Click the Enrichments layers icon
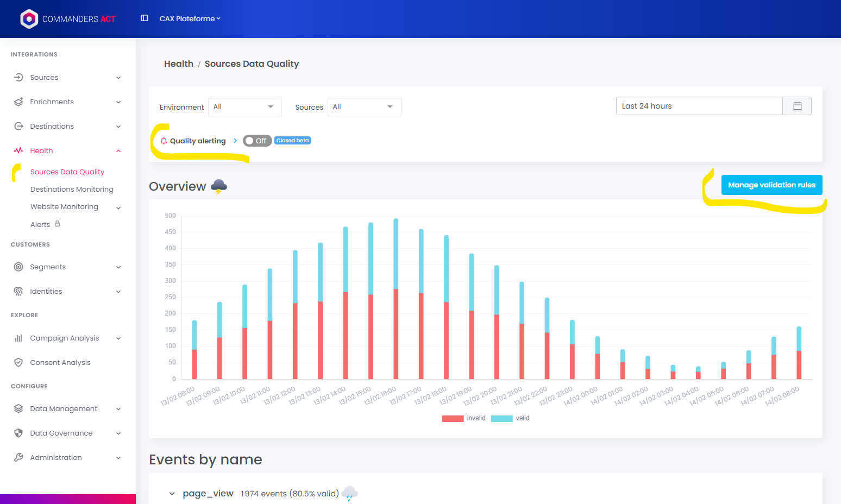 coord(18,102)
